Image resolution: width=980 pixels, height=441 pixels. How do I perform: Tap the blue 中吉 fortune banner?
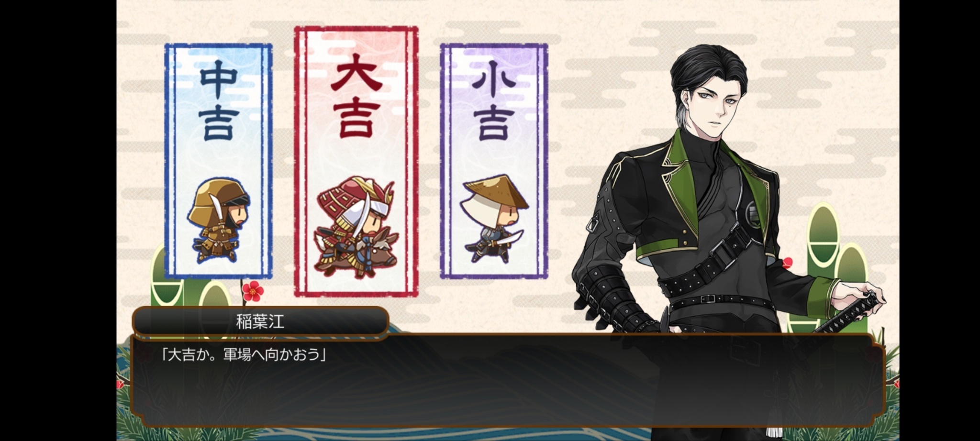click(x=219, y=161)
